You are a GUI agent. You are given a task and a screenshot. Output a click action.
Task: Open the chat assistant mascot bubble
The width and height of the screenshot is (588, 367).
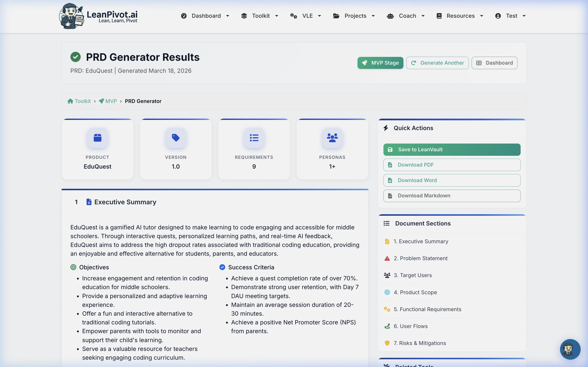click(x=570, y=349)
